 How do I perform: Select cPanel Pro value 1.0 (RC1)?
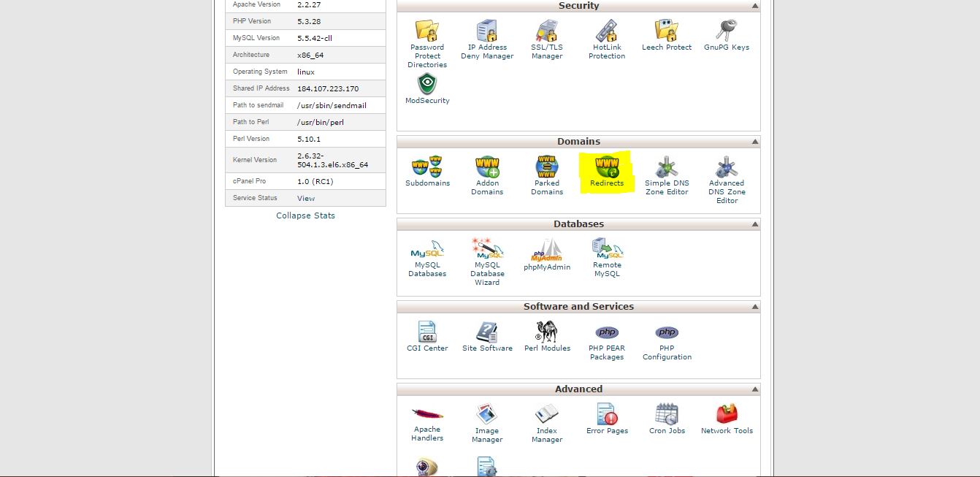(315, 182)
